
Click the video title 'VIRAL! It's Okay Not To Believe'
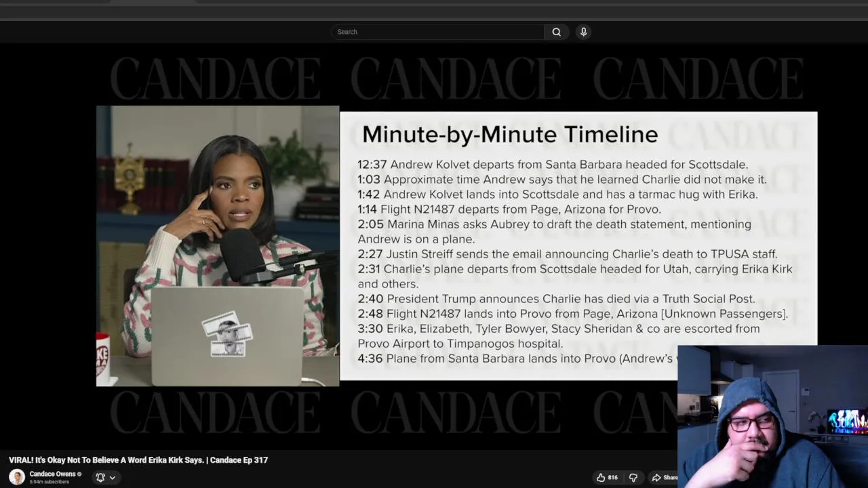coord(138,460)
